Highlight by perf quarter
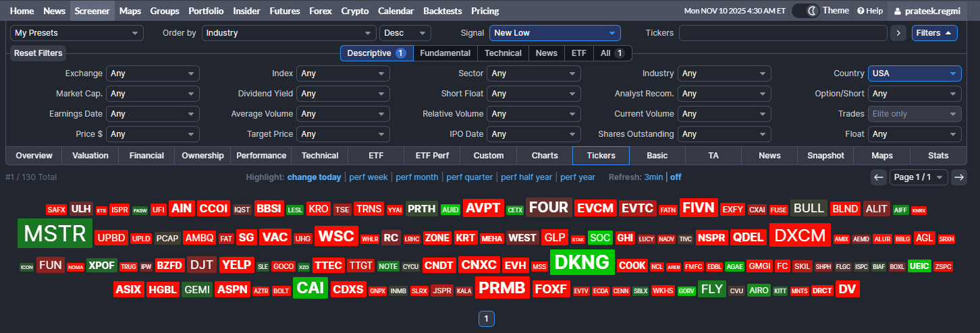980x333 pixels. coord(470,177)
